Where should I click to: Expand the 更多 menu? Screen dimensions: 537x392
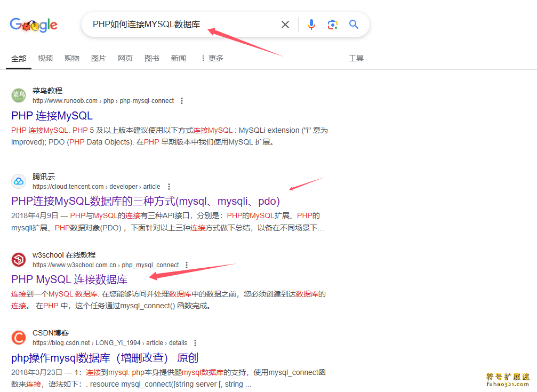[x=212, y=58]
